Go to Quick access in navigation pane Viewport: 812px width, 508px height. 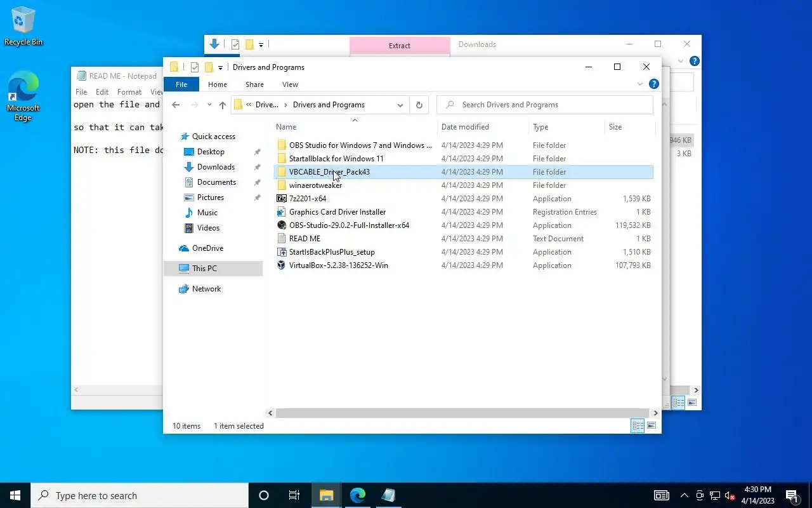coord(214,137)
